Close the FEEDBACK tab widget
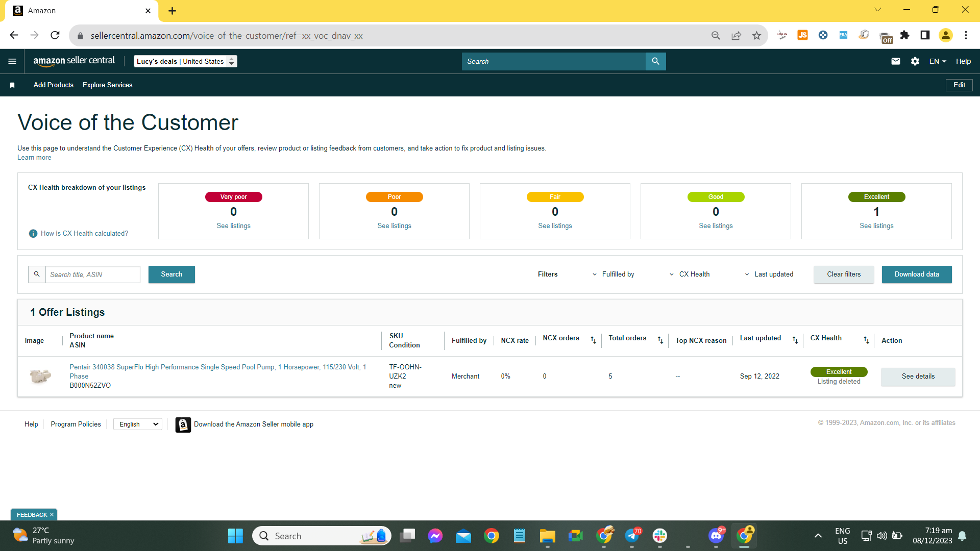 click(x=52, y=515)
